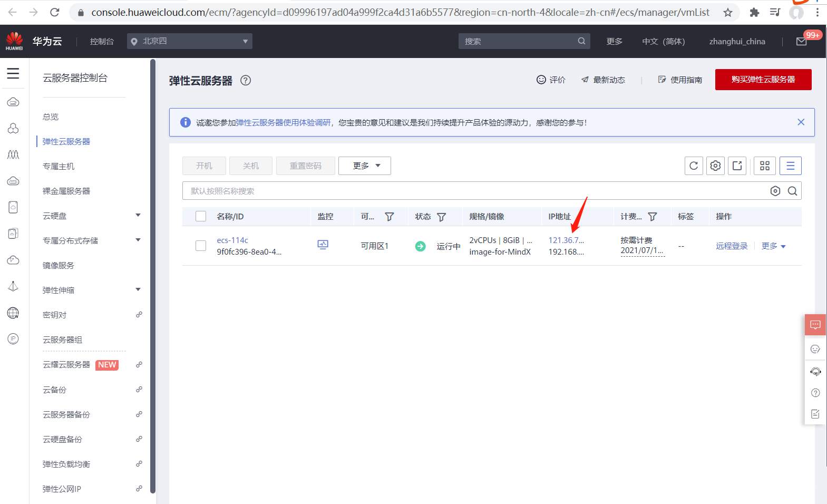Open the table column settings gear
This screenshot has height=504, width=827.
715,166
